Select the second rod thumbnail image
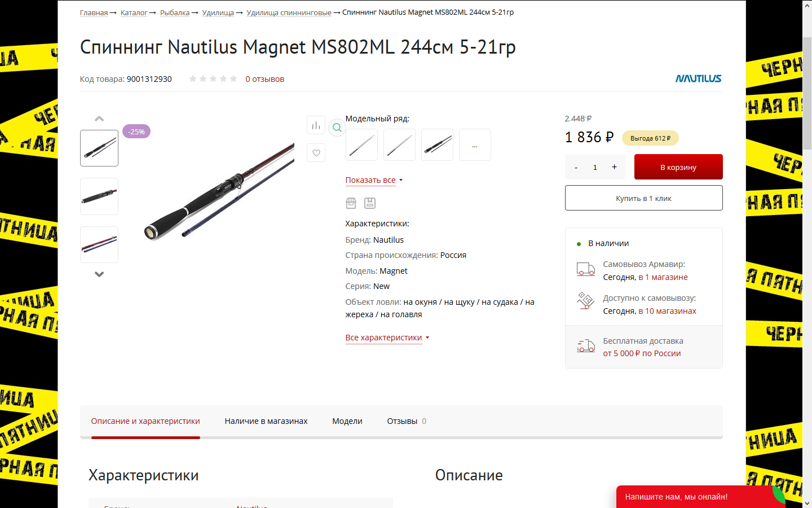The image size is (812, 508). [99, 196]
